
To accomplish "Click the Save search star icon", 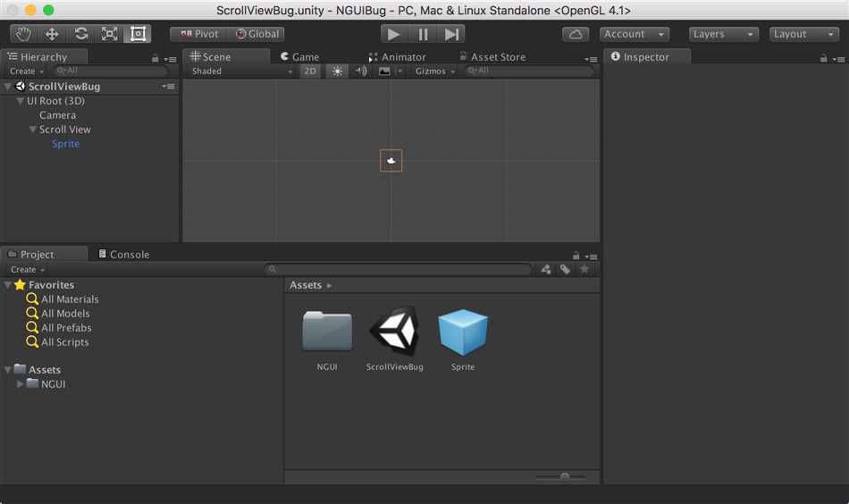I will pyautogui.click(x=584, y=269).
